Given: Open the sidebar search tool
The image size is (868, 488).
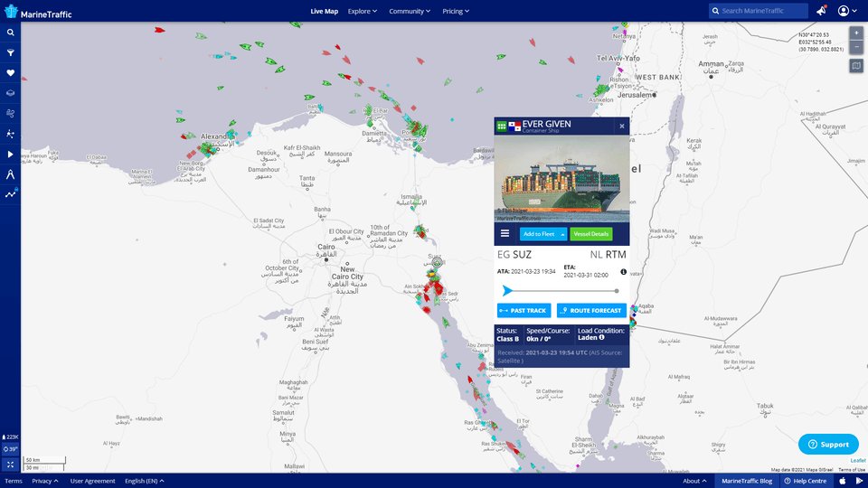Looking at the screenshot, I should pos(10,33).
